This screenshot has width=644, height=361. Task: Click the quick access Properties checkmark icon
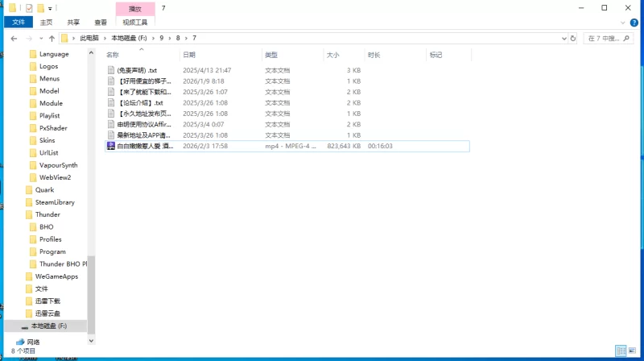tap(29, 8)
